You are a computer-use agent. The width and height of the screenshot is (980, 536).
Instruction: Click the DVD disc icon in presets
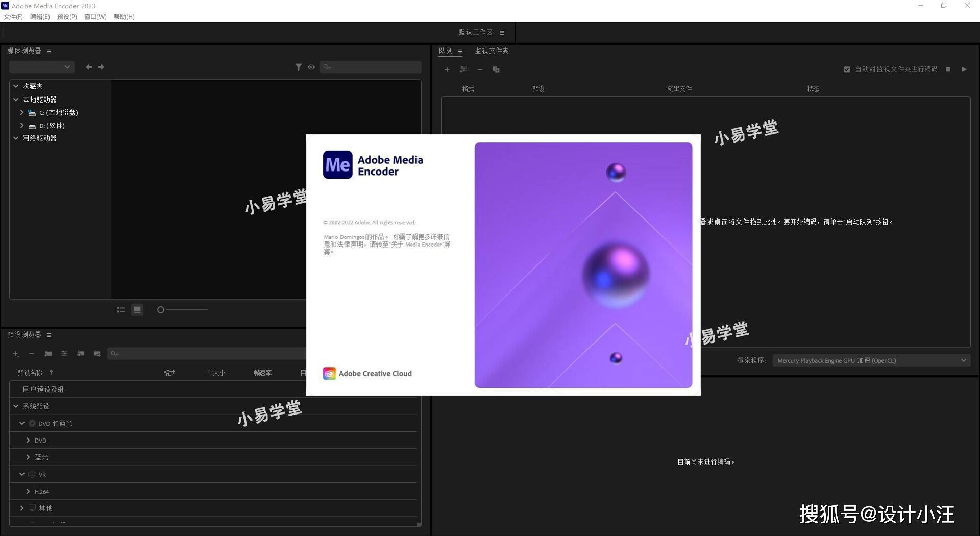(32, 423)
